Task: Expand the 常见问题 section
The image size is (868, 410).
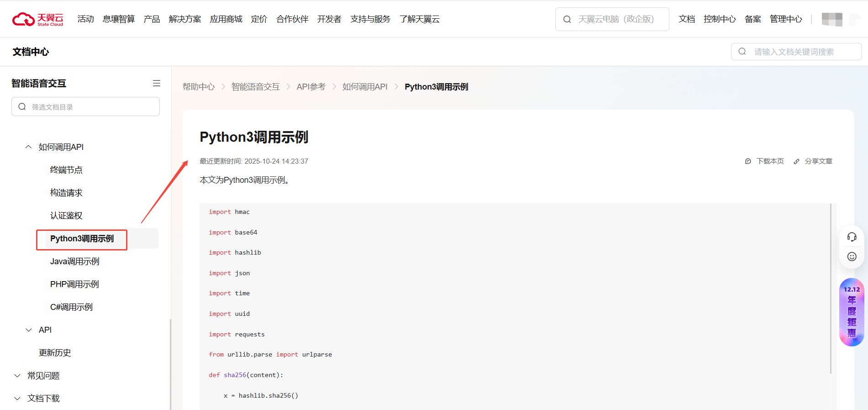Action: [17, 376]
